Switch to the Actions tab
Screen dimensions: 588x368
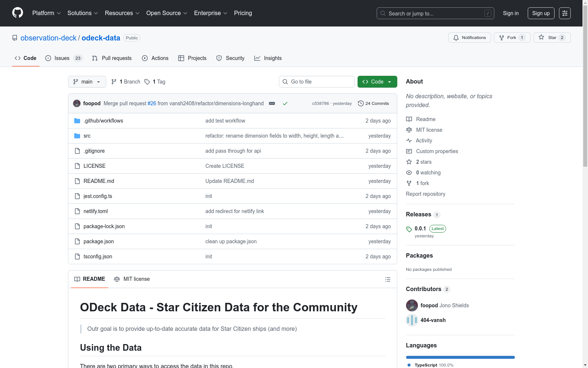(x=155, y=58)
